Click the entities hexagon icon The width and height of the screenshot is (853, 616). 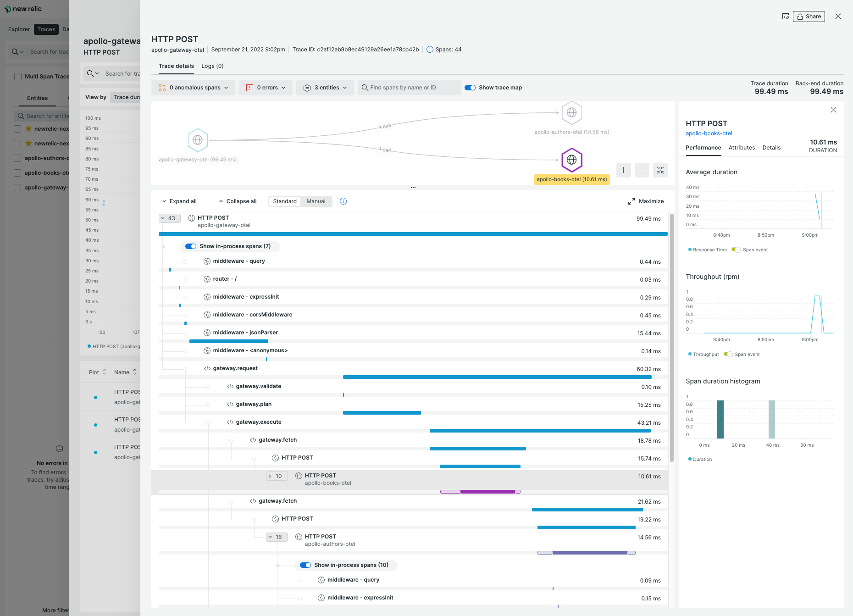[307, 87]
